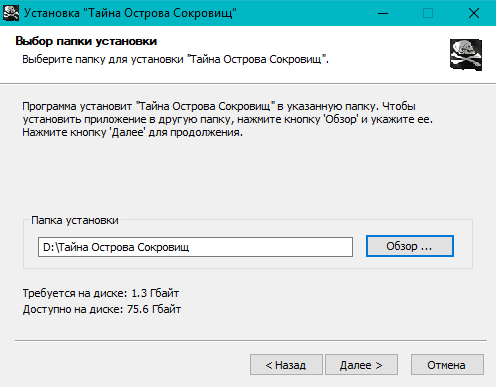
Task: Click the disabled maximize button
Action: click(x=428, y=13)
